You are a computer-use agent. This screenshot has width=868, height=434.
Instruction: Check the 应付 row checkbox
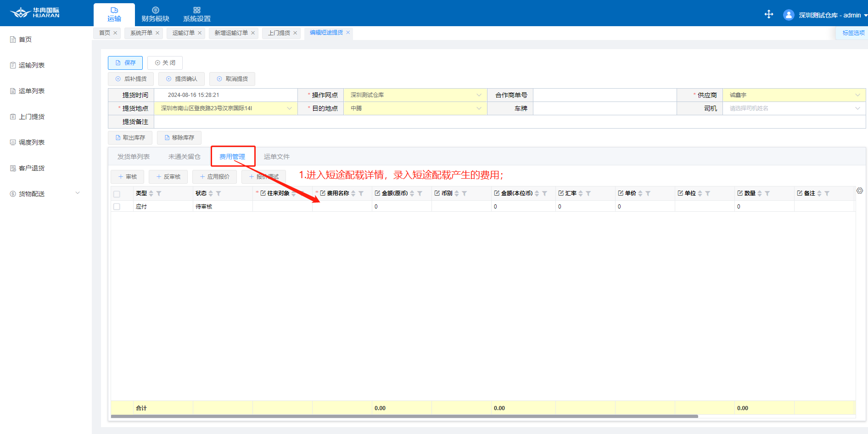pyautogui.click(x=117, y=207)
